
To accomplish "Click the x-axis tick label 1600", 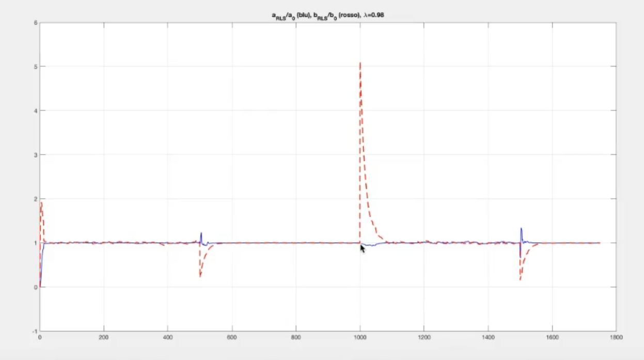I will click(x=552, y=336).
